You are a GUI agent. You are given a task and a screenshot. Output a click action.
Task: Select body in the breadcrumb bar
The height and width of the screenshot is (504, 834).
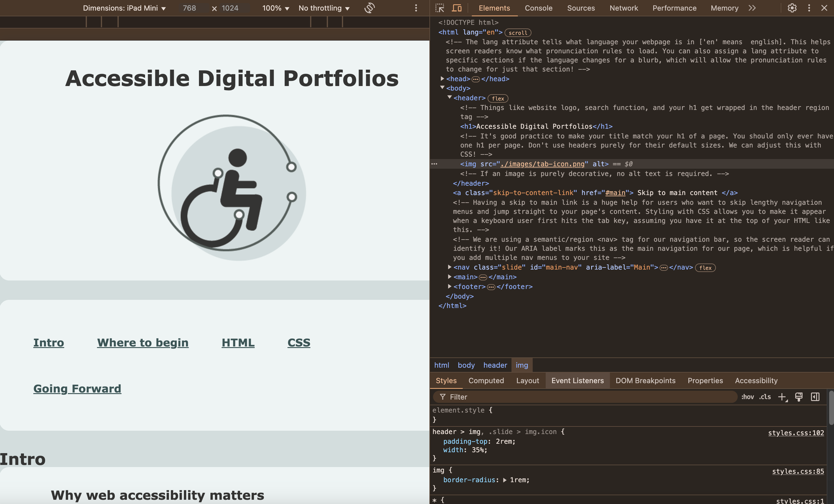(466, 365)
